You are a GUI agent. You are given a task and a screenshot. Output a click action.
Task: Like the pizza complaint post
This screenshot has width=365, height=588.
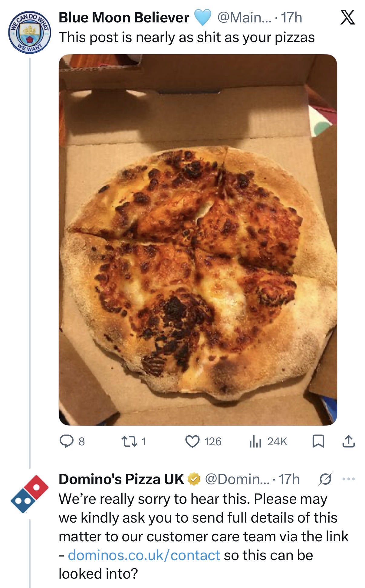192,441
